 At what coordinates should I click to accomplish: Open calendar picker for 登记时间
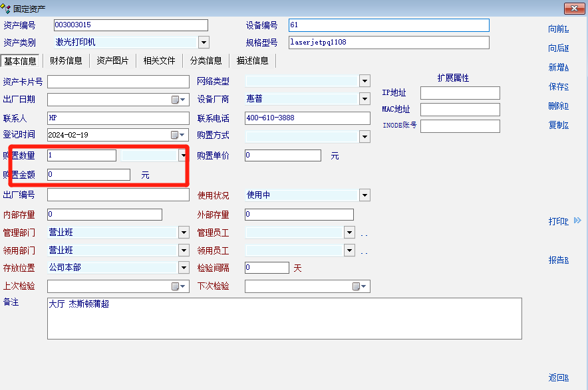click(x=176, y=136)
